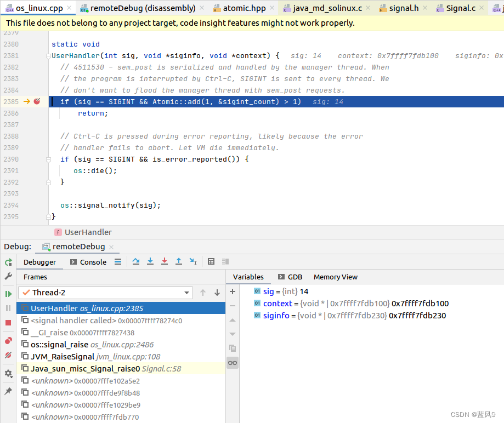Select the Variables tab
Image resolution: width=504 pixels, height=423 pixels.
[x=248, y=277]
